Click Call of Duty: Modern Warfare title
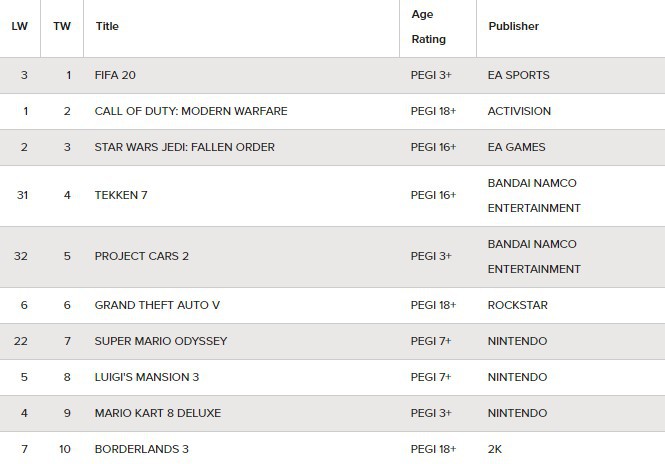This screenshot has height=464, width=665. 191,111
